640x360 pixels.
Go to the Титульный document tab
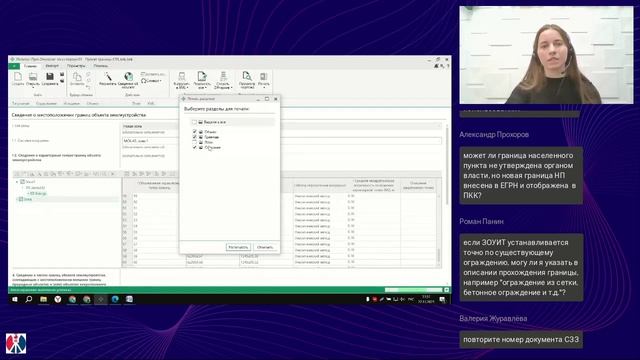21,104
